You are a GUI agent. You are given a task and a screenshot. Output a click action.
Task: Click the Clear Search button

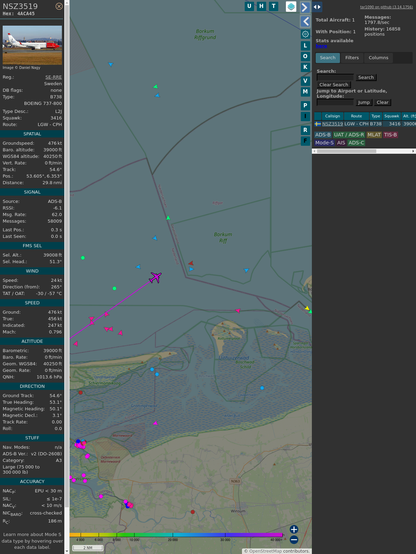(334, 84)
